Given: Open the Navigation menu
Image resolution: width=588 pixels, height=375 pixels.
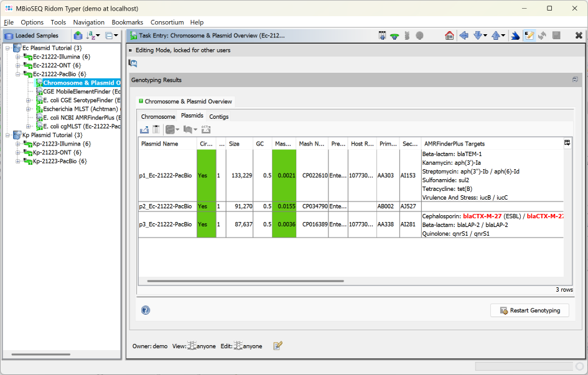Looking at the screenshot, I should tap(88, 22).
